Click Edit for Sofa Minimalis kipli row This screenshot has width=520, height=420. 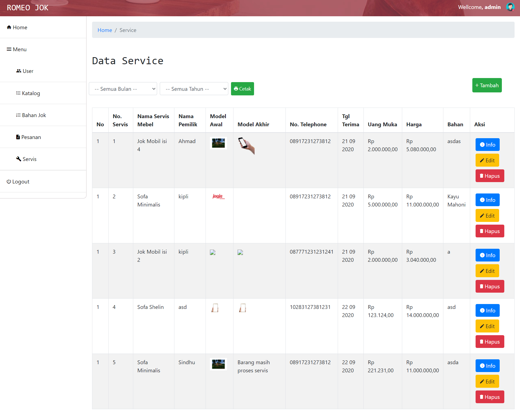pos(487,216)
